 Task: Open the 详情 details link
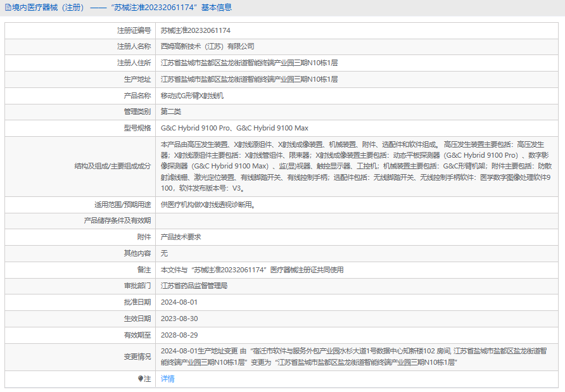coord(167,379)
